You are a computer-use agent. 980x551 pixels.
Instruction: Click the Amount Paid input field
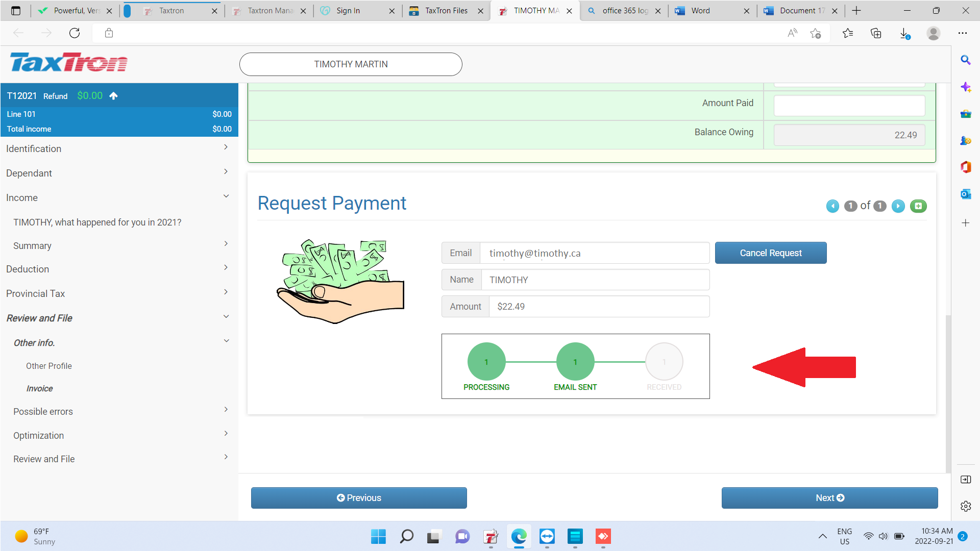[849, 105]
